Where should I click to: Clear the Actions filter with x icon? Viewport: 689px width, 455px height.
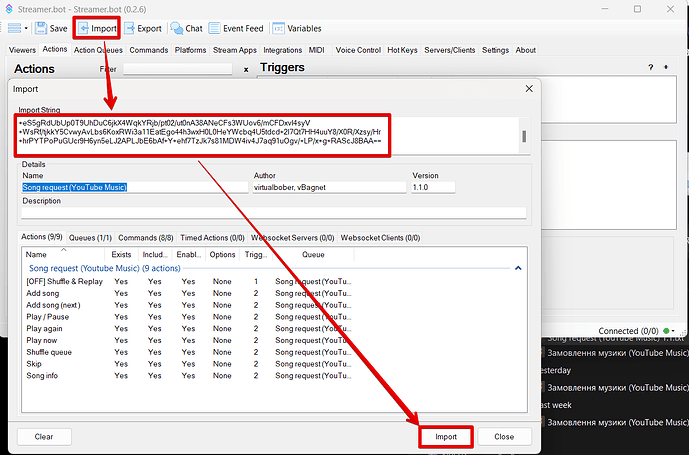tap(246, 69)
